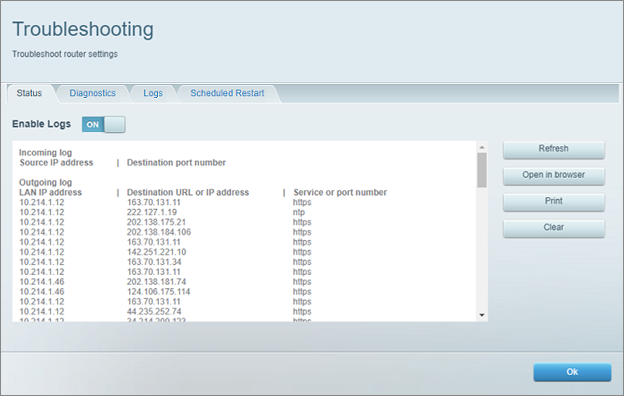This screenshot has height=396, width=624.
Task: Select destination 202.138.184.106
Action: pyautogui.click(x=159, y=232)
